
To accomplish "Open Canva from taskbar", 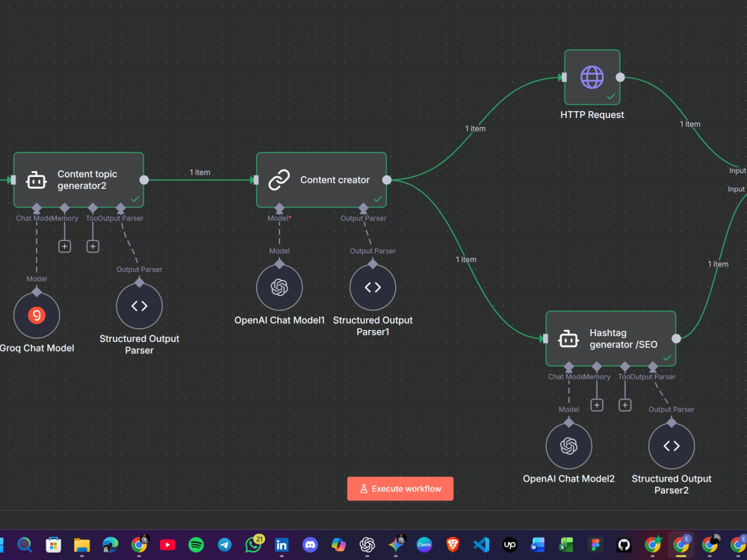I will 424,544.
